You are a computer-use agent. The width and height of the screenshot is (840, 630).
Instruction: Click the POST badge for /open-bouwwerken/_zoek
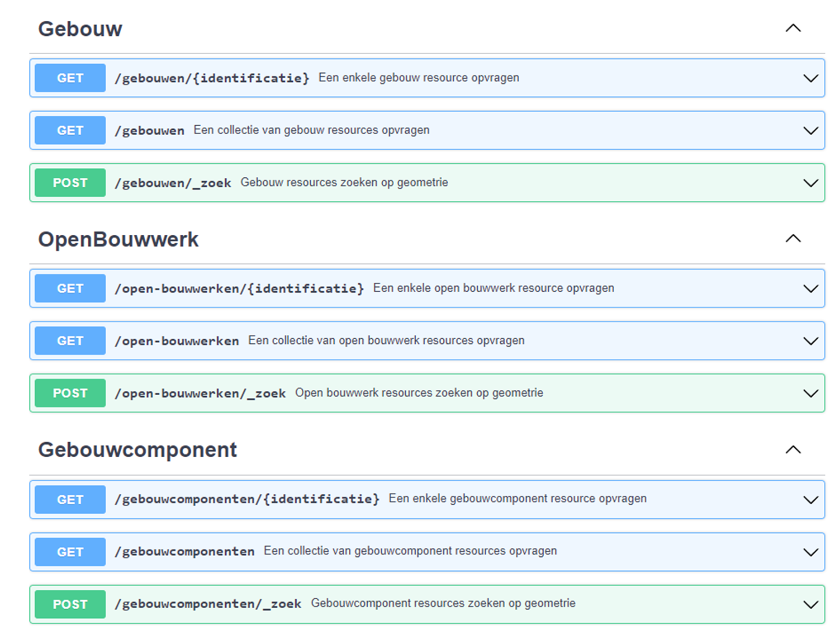(x=69, y=393)
